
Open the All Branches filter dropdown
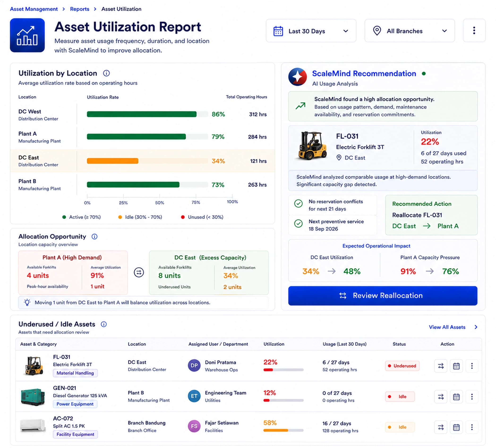point(410,31)
